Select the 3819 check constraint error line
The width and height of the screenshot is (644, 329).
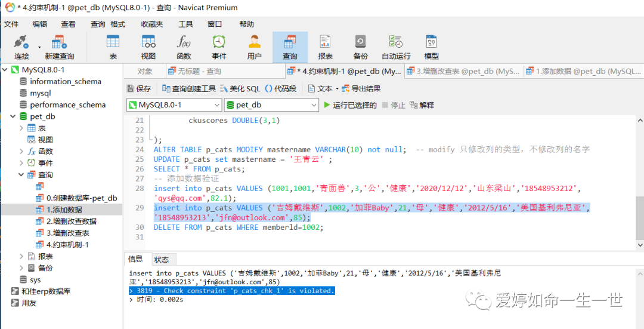tap(232, 291)
